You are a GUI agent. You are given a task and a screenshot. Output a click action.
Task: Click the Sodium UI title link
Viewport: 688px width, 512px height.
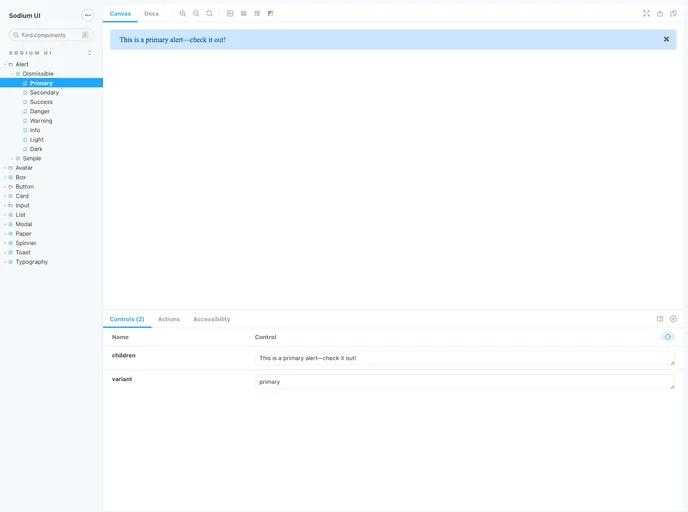[x=25, y=15]
